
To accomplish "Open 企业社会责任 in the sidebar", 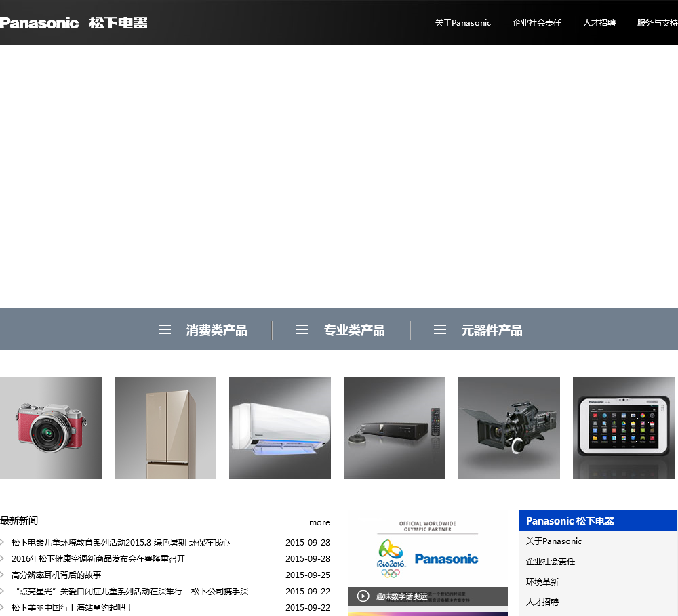I will (551, 562).
